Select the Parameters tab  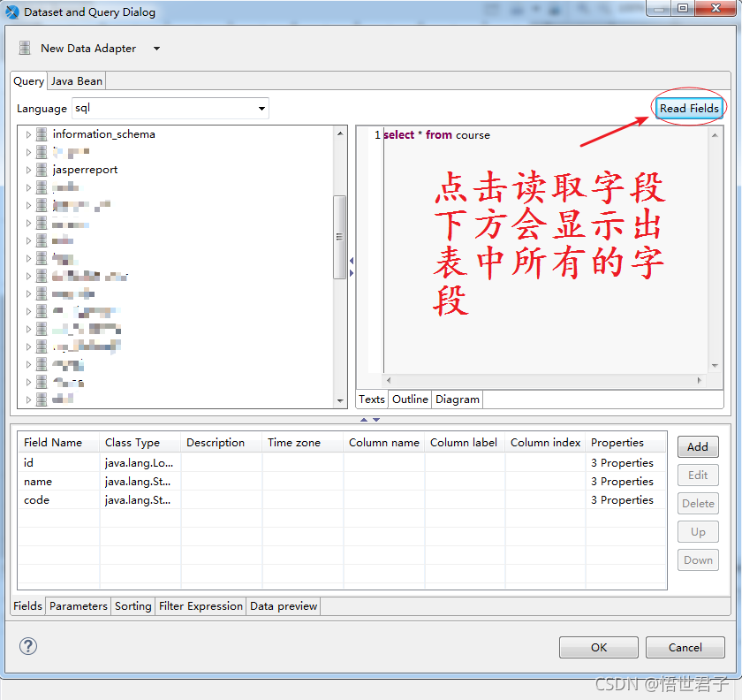pyautogui.click(x=79, y=606)
